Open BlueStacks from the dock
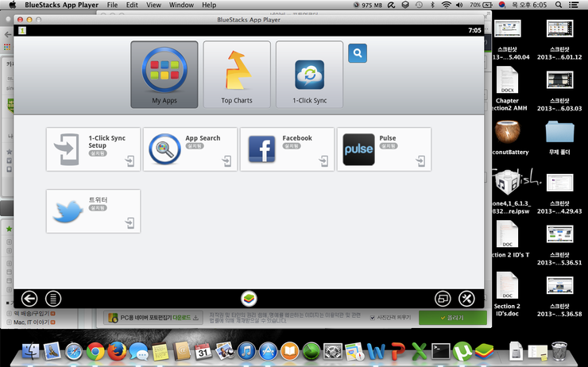Viewport: 588px width, 367px height. coord(484,352)
